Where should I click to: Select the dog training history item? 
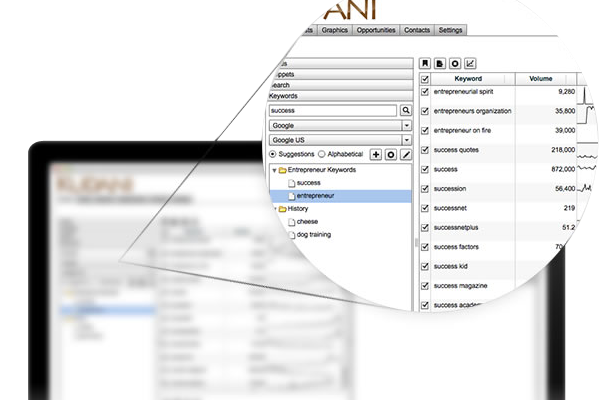314,235
